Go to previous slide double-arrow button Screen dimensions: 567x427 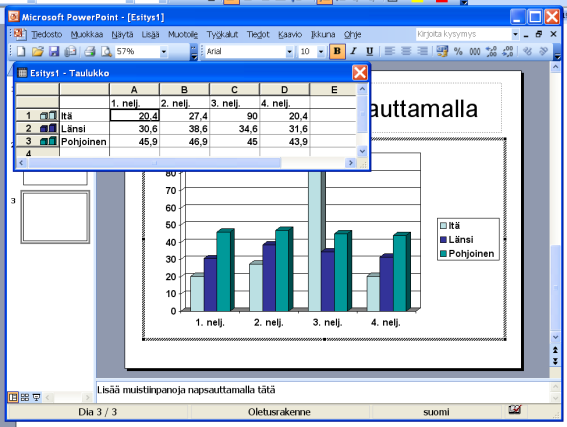click(x=555, y=350)
